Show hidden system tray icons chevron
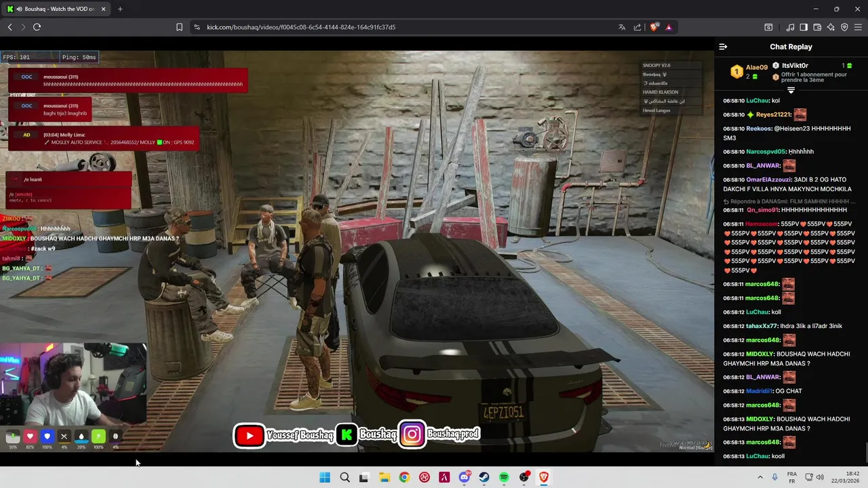This screenshot has height=488, width=868. click(759, 477)
